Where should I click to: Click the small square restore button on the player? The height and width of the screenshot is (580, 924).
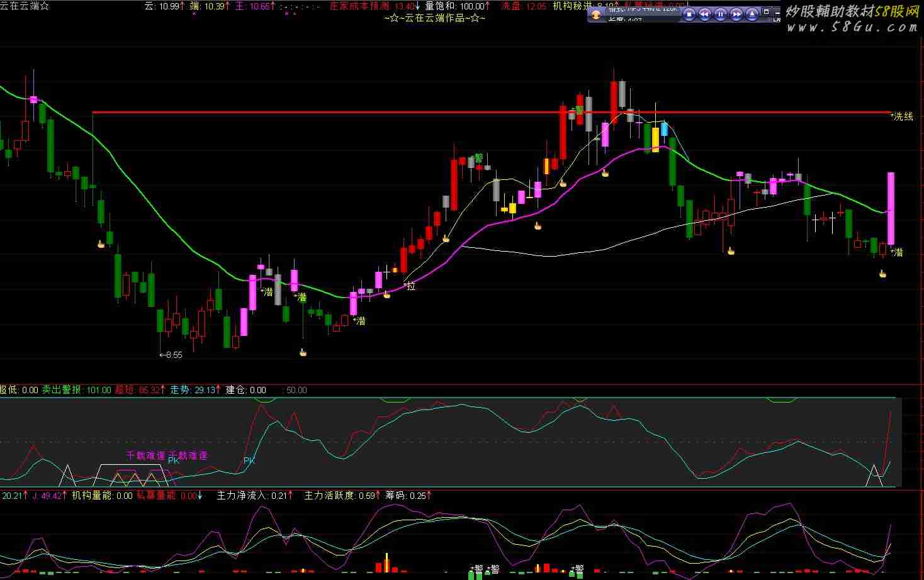coord(766,11)
